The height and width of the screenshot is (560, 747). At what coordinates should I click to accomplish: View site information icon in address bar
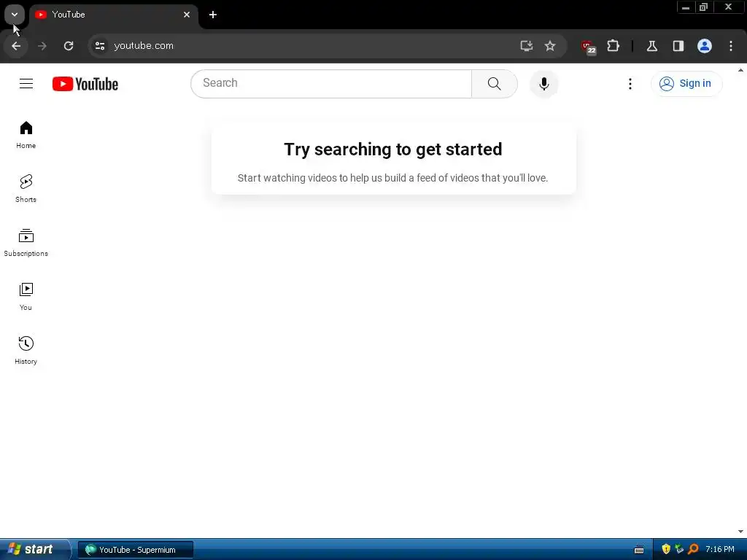click(100, 46)
